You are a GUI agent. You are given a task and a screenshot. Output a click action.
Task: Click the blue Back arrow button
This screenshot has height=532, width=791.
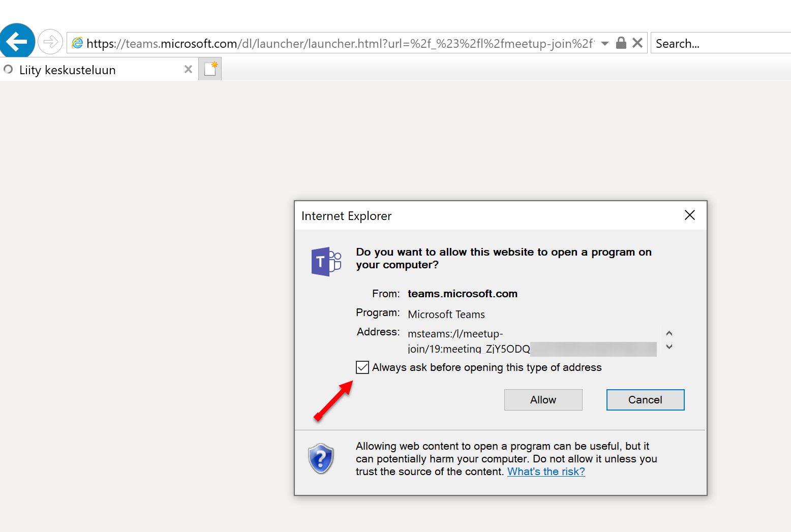(17, 42)
